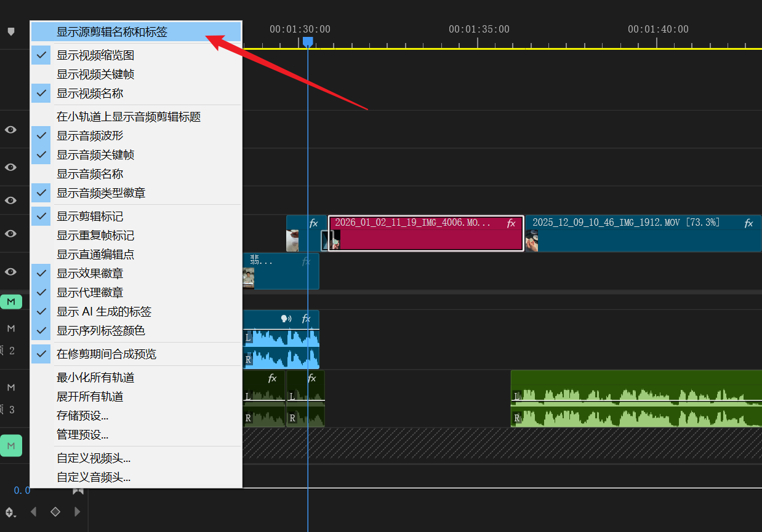Open 自定义视频头... from the menu

tap(94, 458)
